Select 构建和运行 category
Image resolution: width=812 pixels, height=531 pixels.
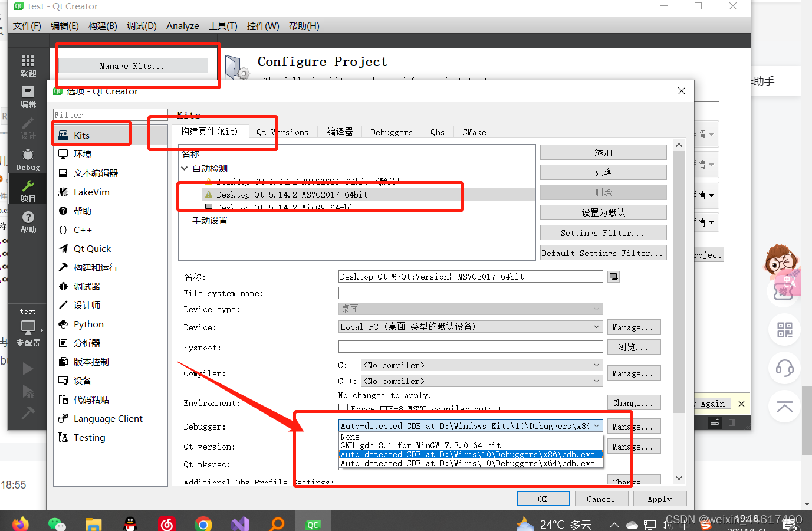(110, 267)
